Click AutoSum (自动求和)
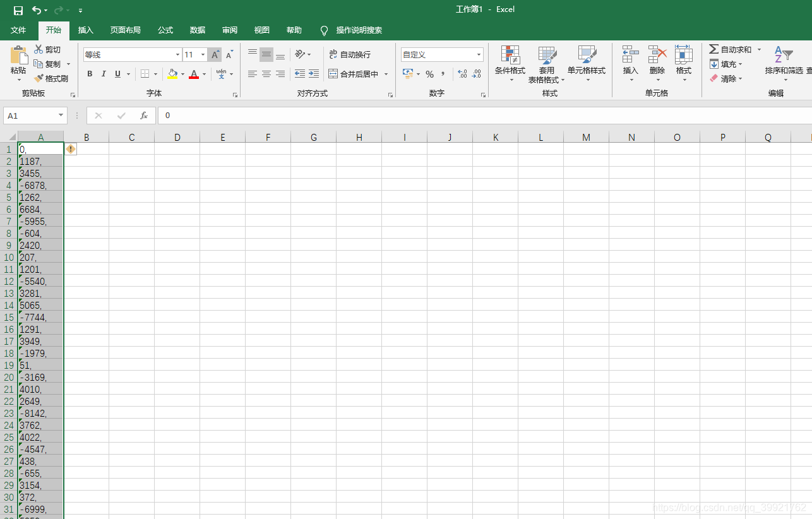 pos(731,49)
